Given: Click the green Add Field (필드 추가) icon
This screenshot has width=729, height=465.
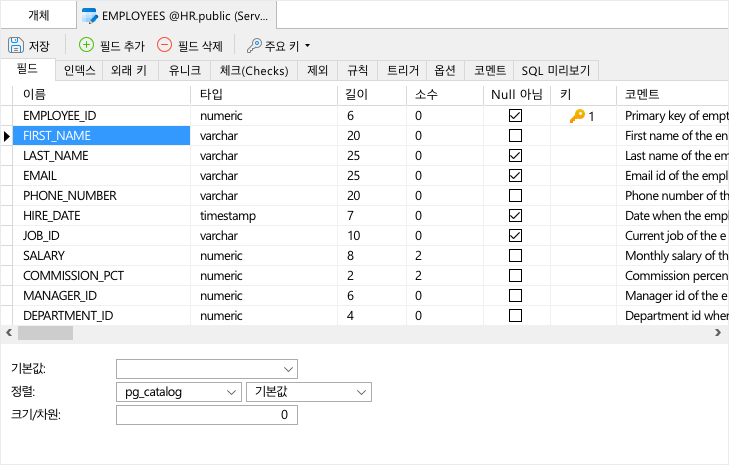Looking at the screenshot, I should [x=86, y=45].
